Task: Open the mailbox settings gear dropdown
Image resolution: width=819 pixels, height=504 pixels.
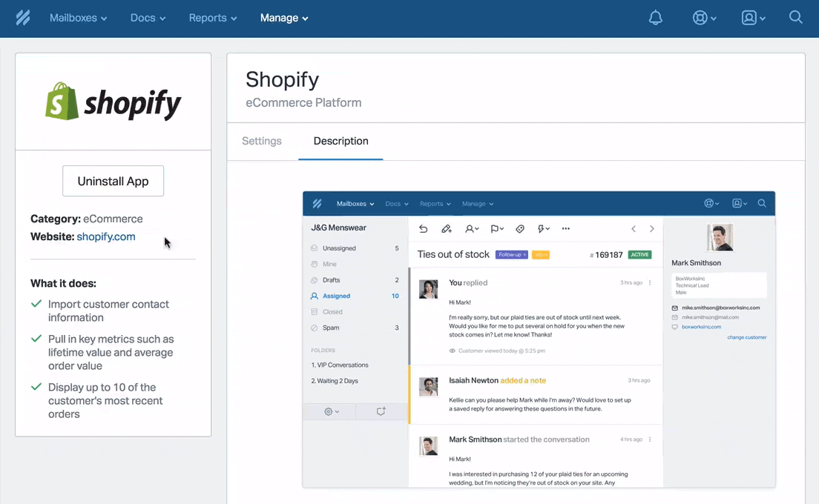Action: [x=331, y=411]
